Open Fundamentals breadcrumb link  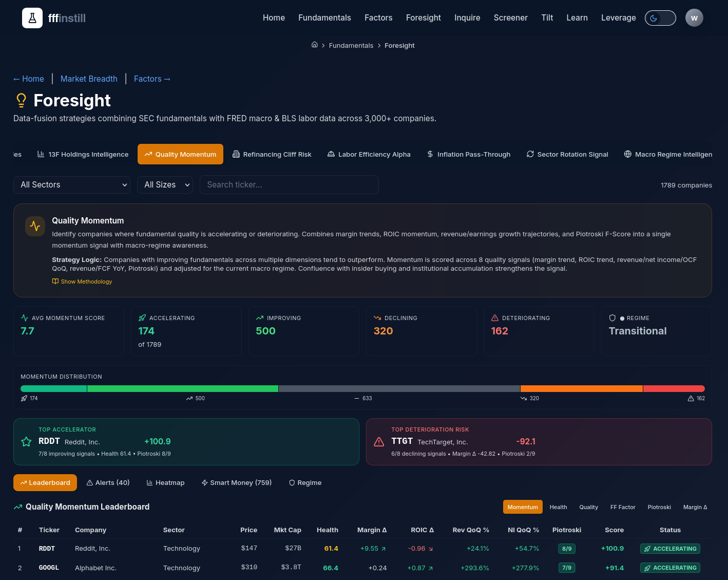coord(351,45)
